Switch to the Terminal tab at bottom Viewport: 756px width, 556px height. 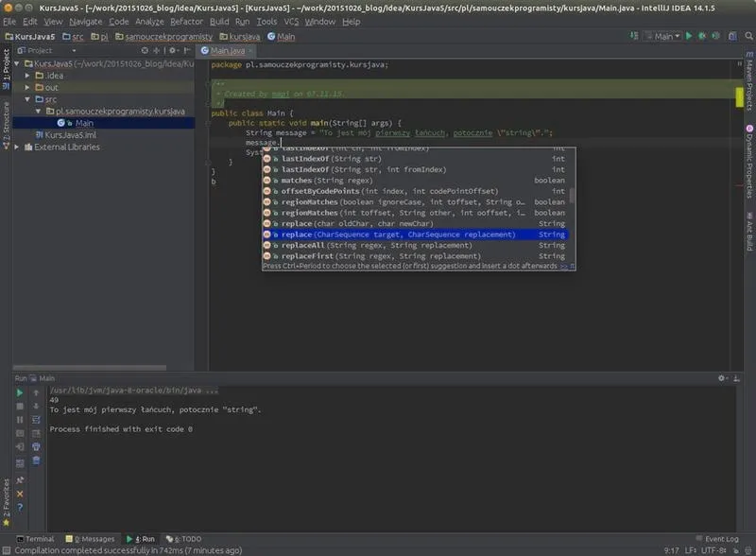click(x=35, y=539)
